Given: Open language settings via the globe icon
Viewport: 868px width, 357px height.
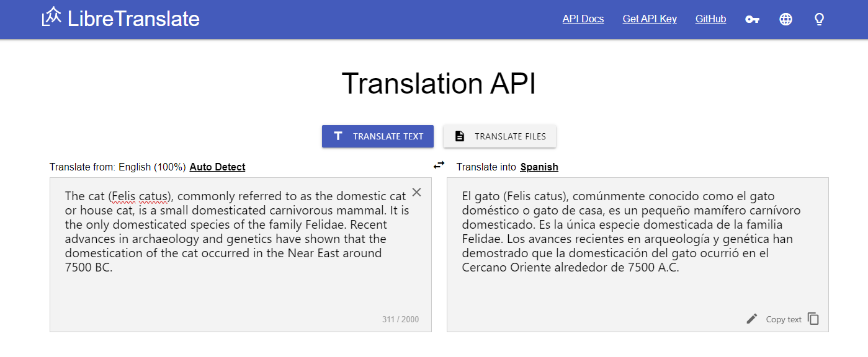Looking at the screenshot, I should [x=785, y=19].
